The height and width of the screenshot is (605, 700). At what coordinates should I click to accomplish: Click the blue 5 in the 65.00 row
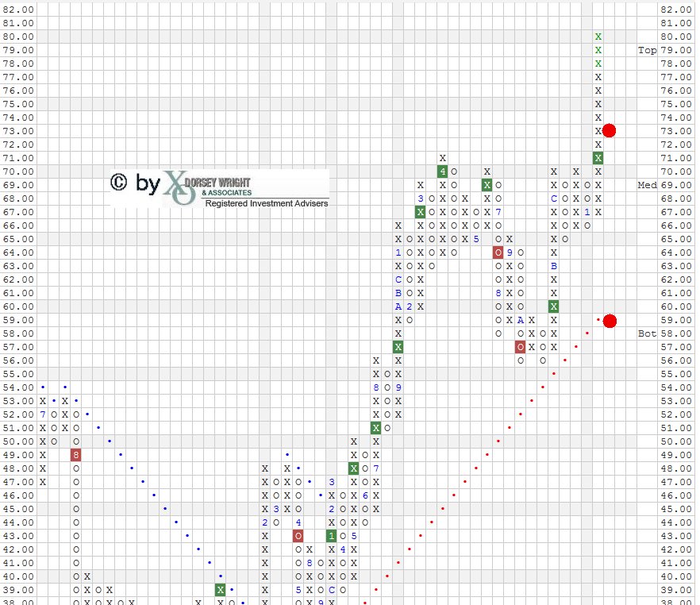coord(476,239)
